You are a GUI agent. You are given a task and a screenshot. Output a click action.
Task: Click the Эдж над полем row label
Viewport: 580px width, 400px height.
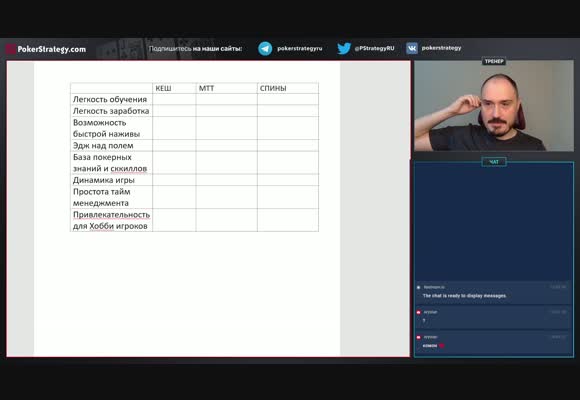[x=103, y=145]
